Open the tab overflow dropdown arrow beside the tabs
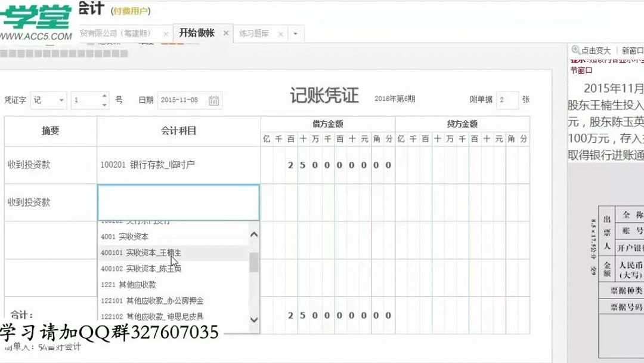 click(295, 34)
